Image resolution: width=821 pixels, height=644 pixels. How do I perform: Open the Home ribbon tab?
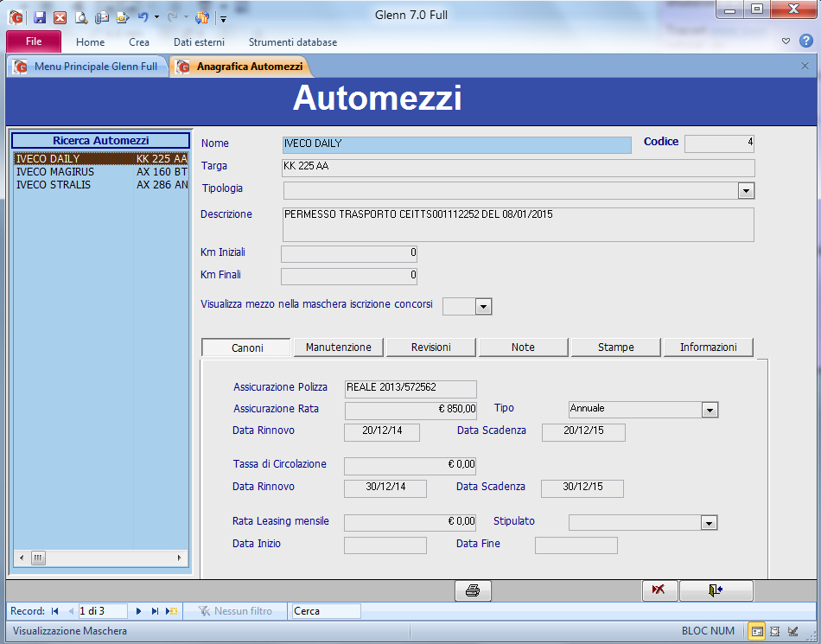click(90, 41)
